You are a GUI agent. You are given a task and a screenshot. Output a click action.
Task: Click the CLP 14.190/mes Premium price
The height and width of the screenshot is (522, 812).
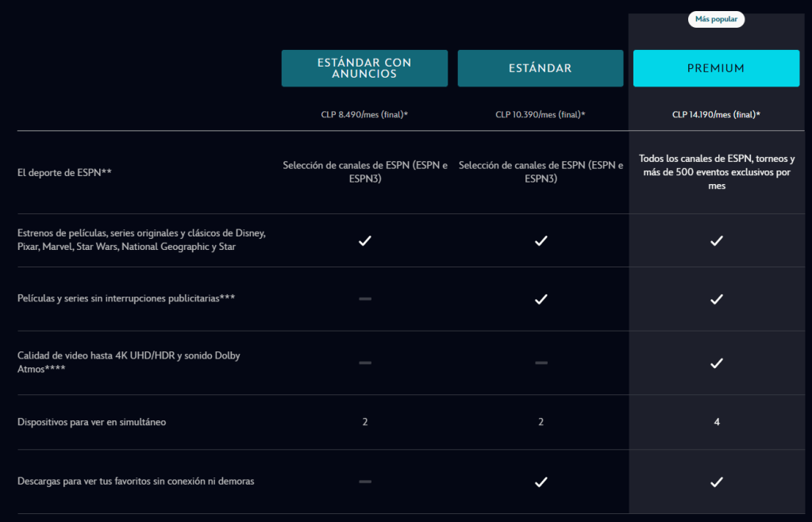coord(716,114)
